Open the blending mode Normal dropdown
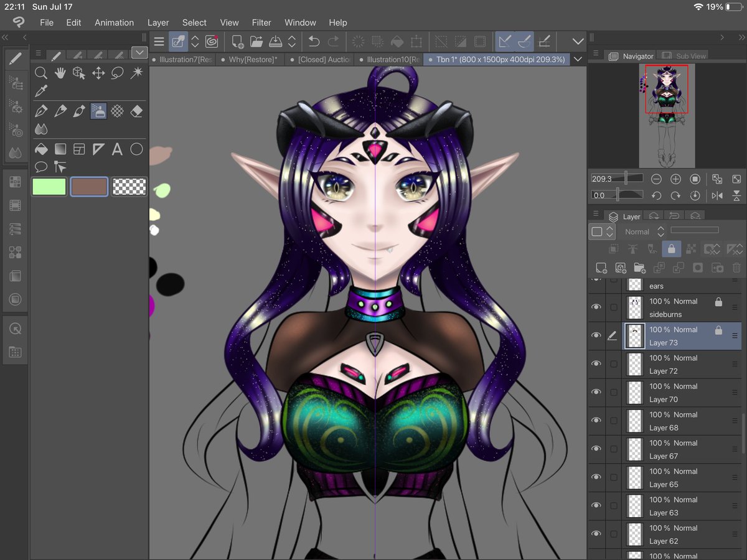This screenshot has height=560, width=747. (645, 231)
